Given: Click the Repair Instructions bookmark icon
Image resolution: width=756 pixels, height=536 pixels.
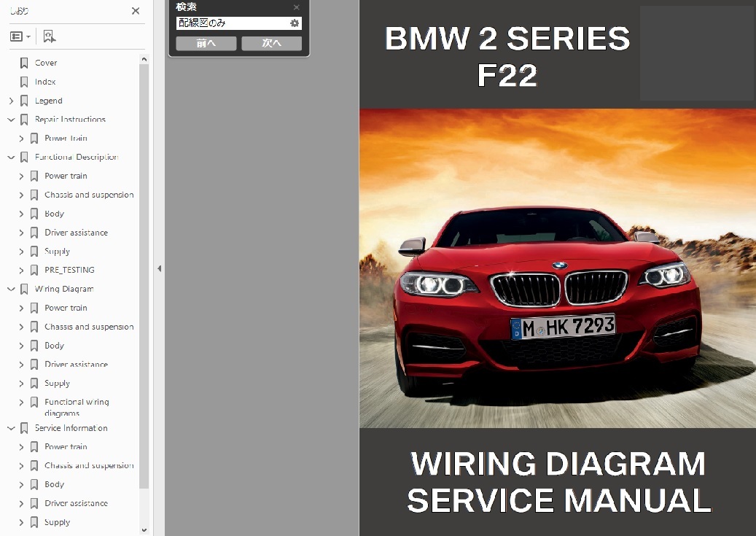Looking at the screenshot, I should point(24,120).
